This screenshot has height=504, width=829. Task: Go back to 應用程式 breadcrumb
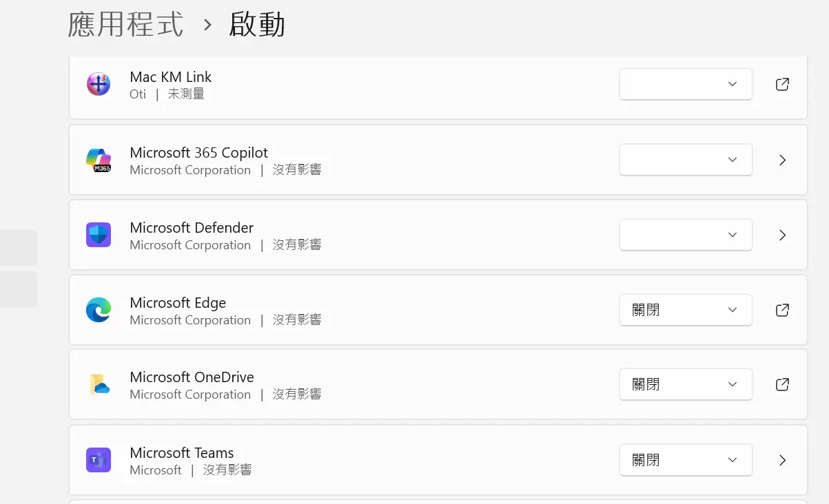pos(126,25)
